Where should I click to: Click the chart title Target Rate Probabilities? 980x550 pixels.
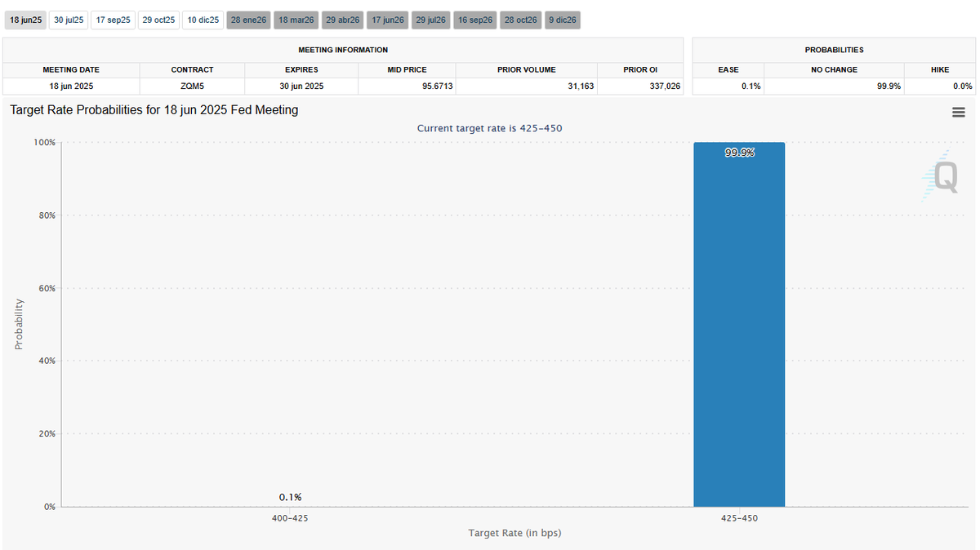[x=154, y=110]
